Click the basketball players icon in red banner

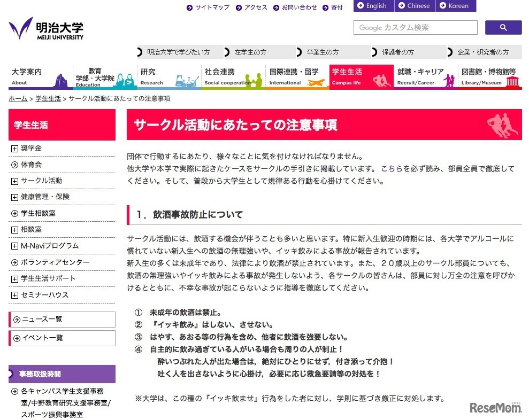coord(502,124)
